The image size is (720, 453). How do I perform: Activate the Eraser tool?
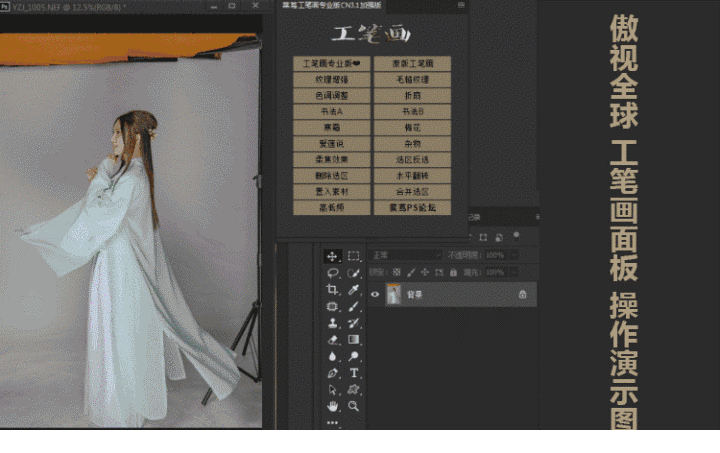point(332,340)
